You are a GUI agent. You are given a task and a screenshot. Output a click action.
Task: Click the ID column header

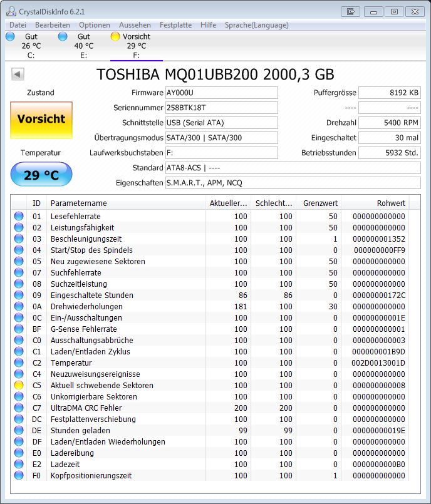pyautogui.click(x=36, y=203)
